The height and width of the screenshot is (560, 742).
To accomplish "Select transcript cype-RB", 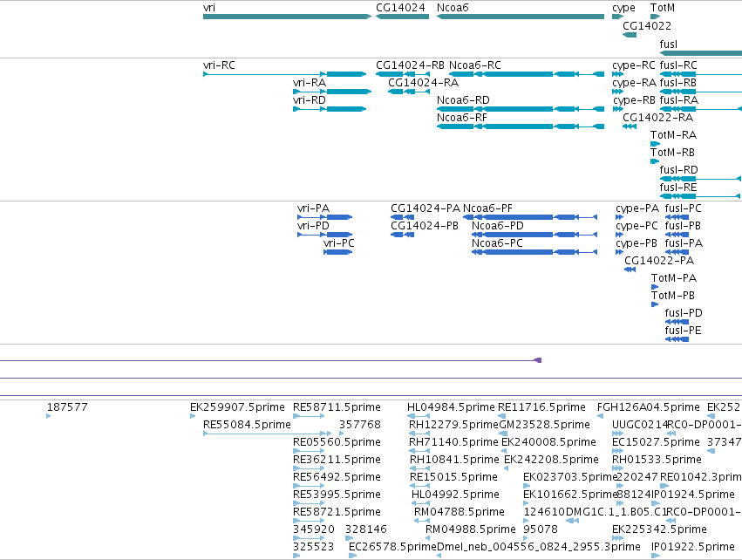I will (x=618, y=109).
